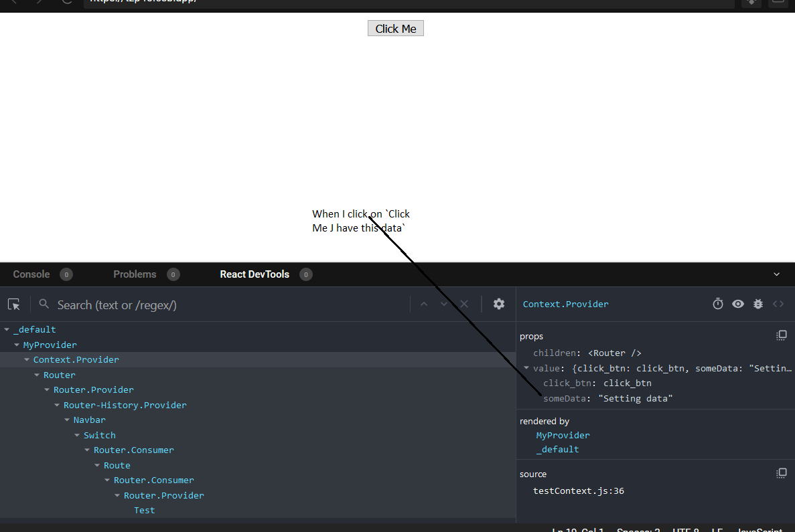Click the bug icon to log component data

757,304
